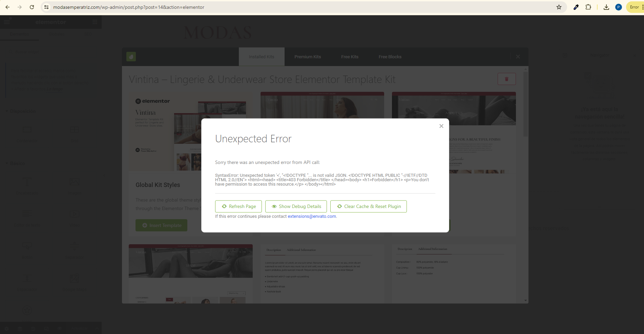
Task: Go back in browser history
Action: click(x=7, y=7)
